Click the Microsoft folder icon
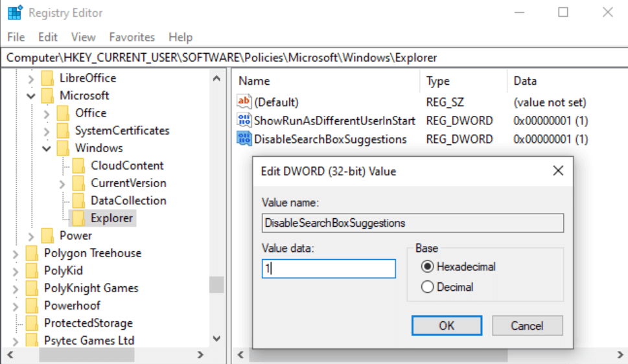 (47, 96)
